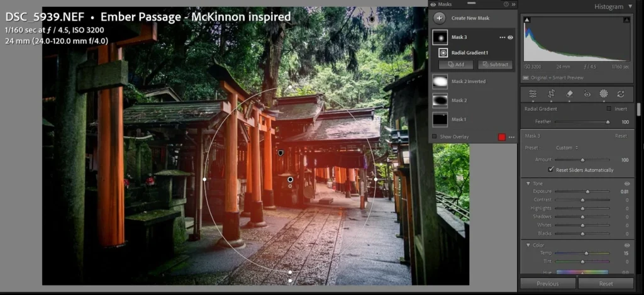Select the Healing eraser tool
Image resolution: width=644 pixels, height=295 pixels.
[x=569, y=94]
